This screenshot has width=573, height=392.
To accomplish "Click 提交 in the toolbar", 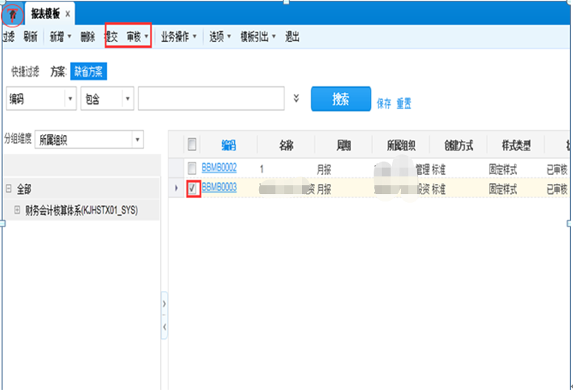I will tap(111, 36).
